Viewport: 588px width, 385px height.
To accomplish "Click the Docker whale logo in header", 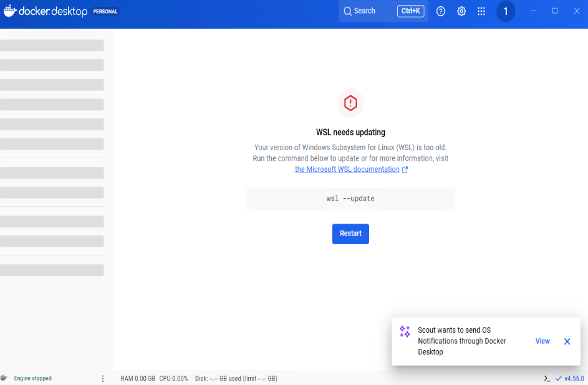I will click(x=11, y=11).
